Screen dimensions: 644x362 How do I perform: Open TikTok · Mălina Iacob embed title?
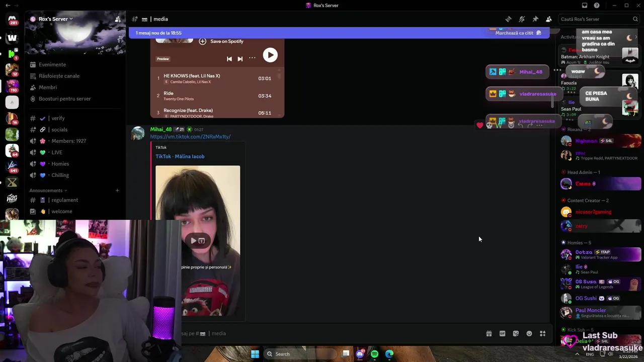click(180, 156)
